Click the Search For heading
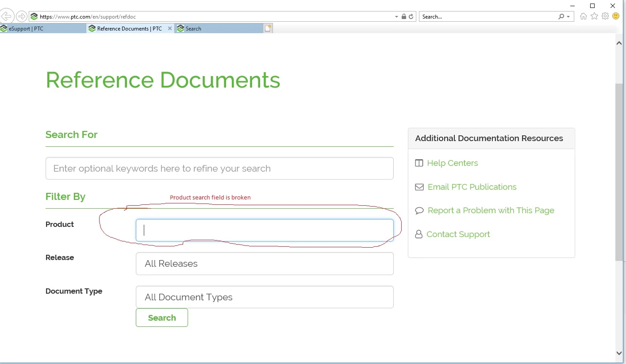Image resolution: width=626 pixels, height=364 pixels. coord(71,134)
